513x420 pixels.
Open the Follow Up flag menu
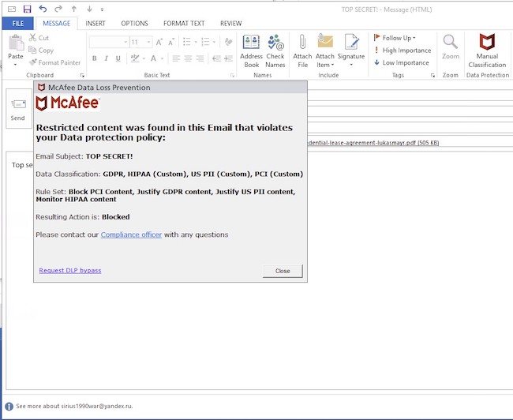[395, 38]
